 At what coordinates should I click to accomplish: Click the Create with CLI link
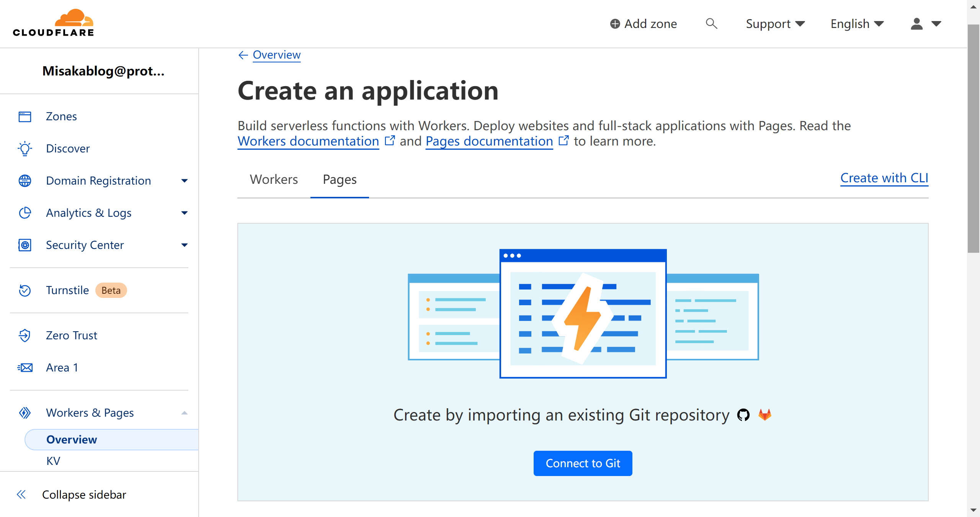point(884,178)
